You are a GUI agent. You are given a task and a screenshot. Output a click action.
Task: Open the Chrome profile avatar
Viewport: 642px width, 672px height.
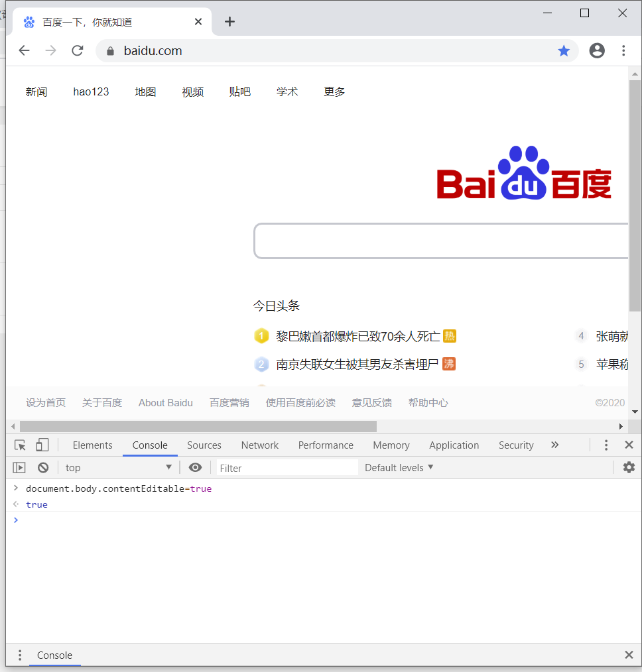[x=596, y=50]
